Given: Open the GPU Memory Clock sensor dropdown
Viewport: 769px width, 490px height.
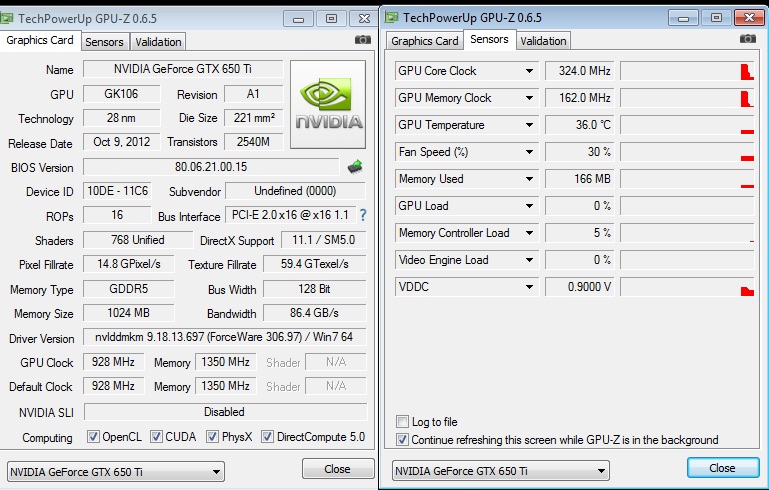Looking at the screenshot, I should point(529,98).
